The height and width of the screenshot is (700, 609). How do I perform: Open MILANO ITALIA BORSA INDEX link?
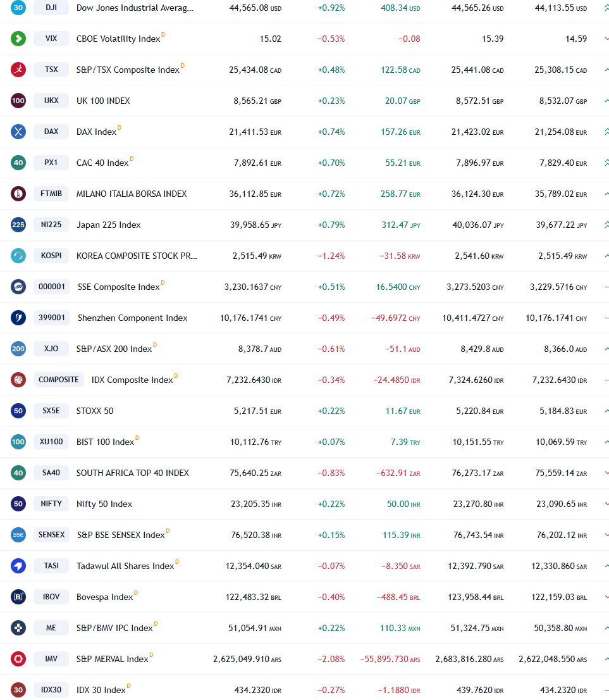132,194
